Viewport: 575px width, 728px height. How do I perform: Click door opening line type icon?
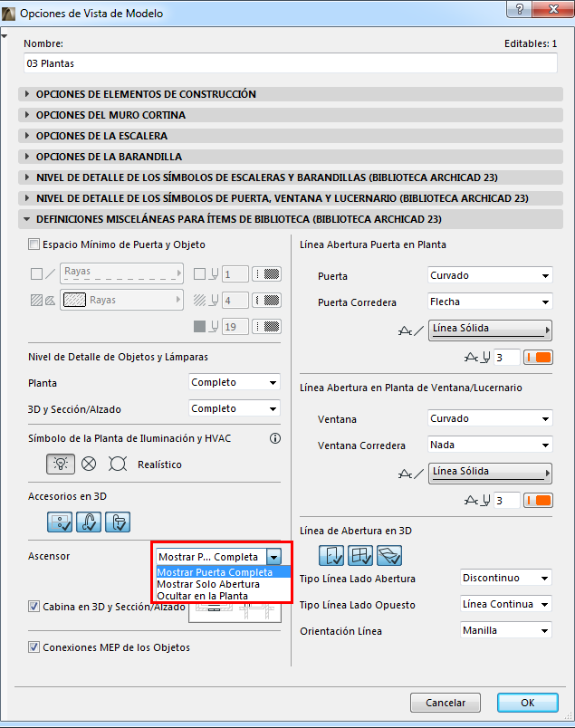point(411,330)
